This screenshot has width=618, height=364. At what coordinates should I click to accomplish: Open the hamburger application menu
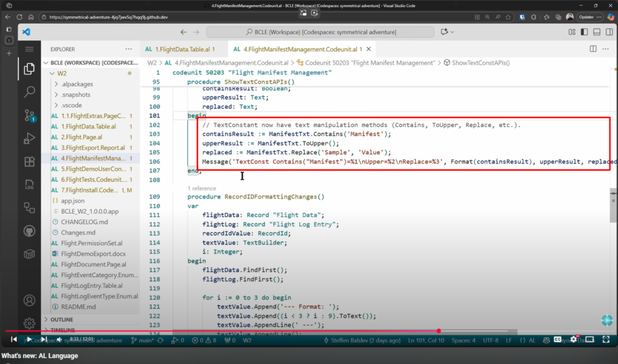click(x=29, y=49)
